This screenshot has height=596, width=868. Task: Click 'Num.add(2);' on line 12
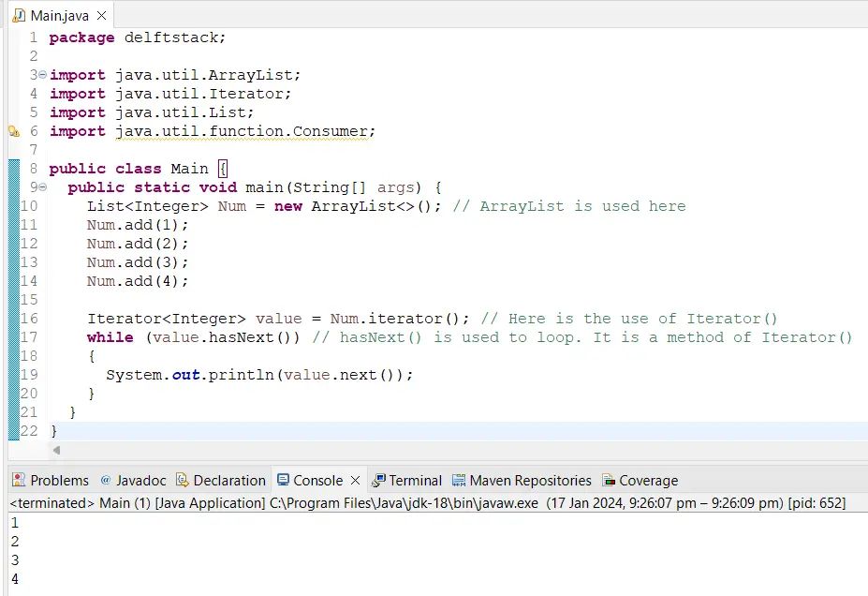point(138,244)
